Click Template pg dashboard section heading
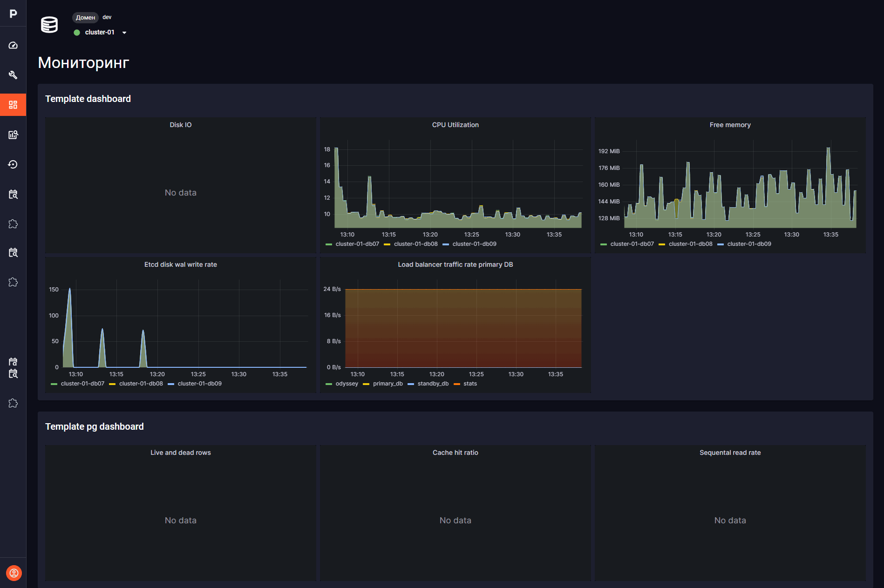The height and width of the screenshot is (588, 884). [95, 426]
